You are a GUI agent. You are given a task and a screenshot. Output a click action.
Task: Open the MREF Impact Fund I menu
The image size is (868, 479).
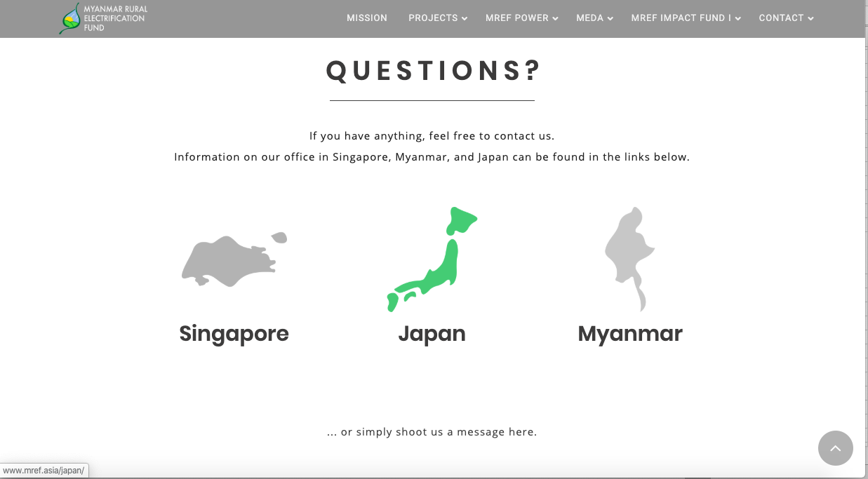pyautogui.click(x=681, y=18)
